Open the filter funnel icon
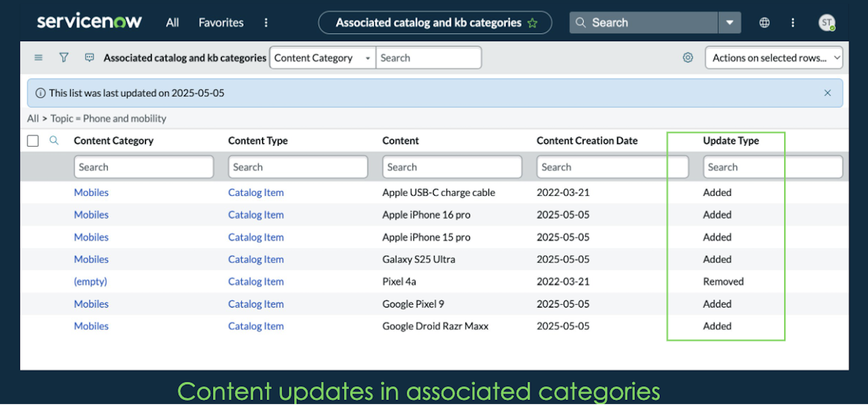Viewport: 868px width, 405px height. click(x=64, y=58)
